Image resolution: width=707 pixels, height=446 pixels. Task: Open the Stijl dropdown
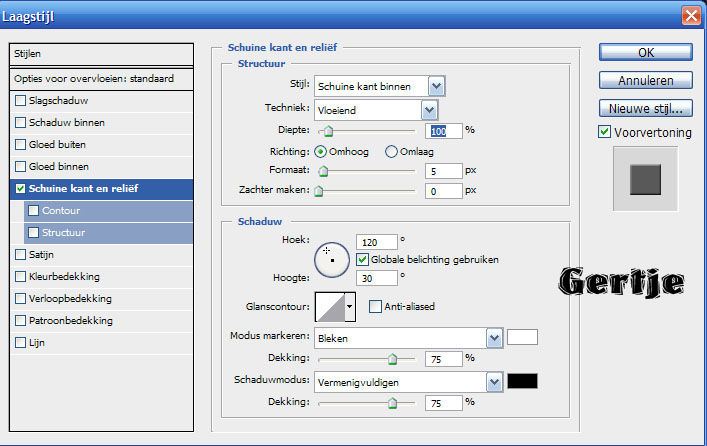tap(436, 86)
